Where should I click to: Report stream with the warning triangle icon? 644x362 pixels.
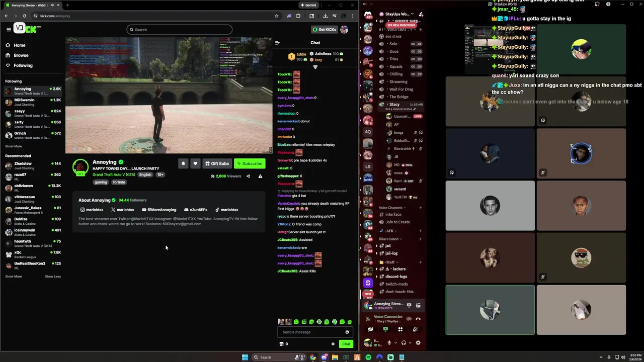(x=260, y=176)
